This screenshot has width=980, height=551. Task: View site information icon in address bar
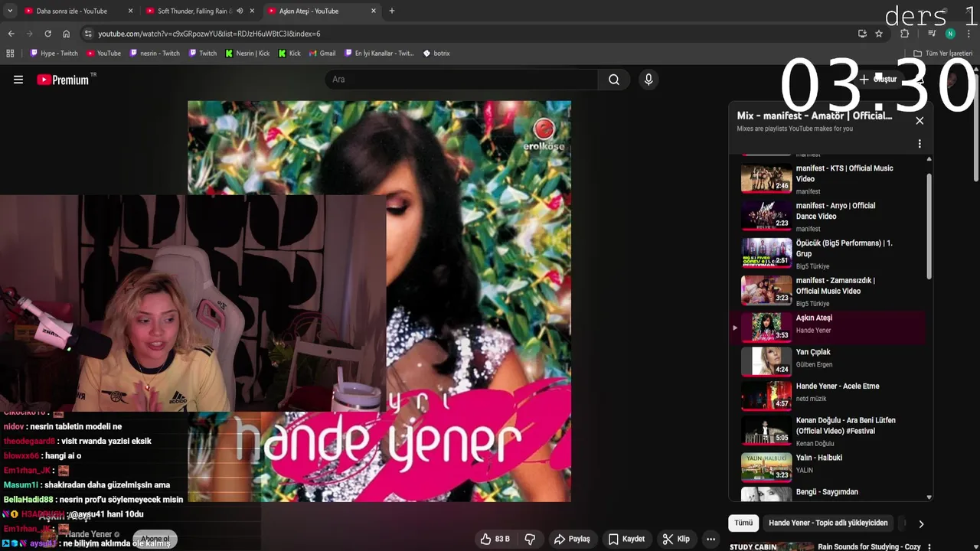[x=88, y=34]
